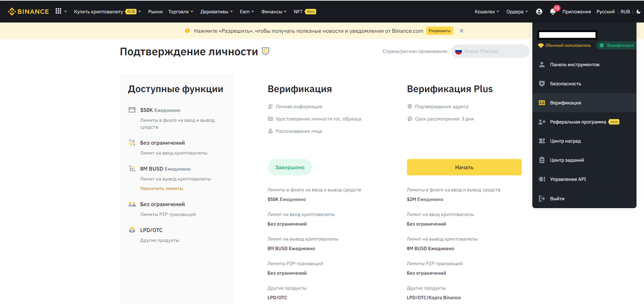The height and width of the screenshot is (304, 644).
Task: Click the Личная информация person icon
Action: pyautogui.click(x=270, y=107)
